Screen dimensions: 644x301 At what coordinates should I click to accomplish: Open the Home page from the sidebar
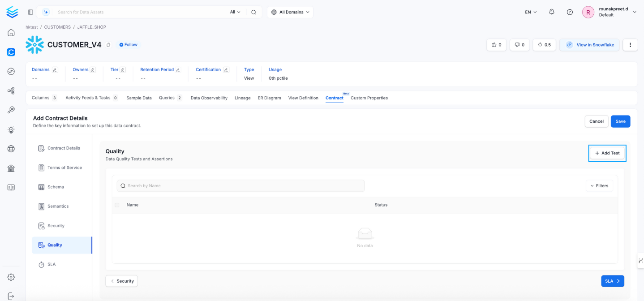click(11, 32)
